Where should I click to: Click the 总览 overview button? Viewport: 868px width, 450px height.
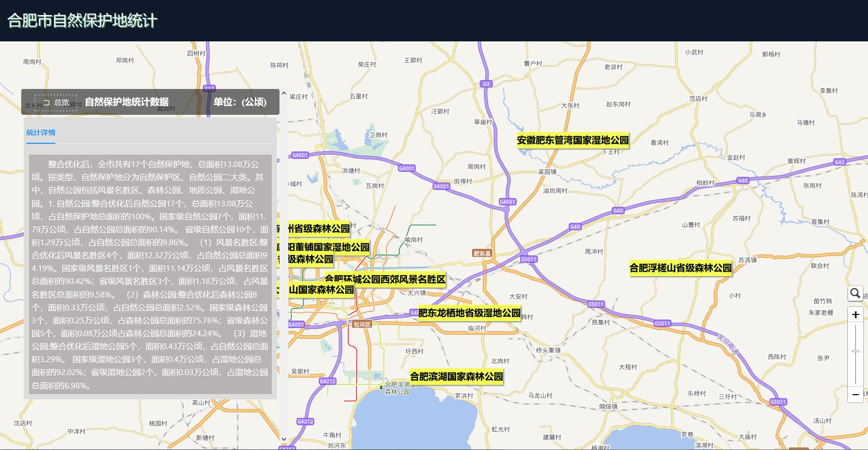pos(56,102)
